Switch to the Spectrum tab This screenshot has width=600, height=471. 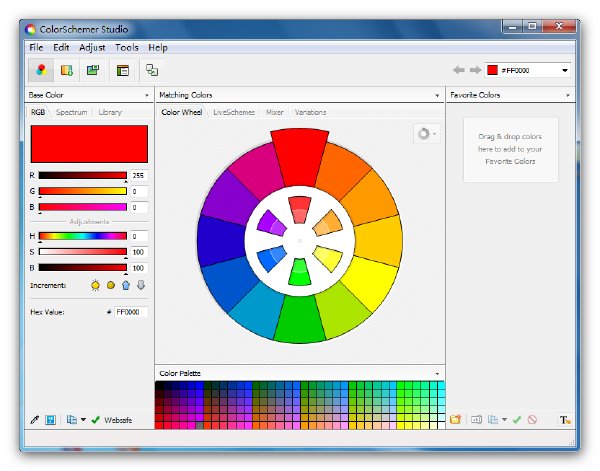pyautogui.click(x=72, y=112)
